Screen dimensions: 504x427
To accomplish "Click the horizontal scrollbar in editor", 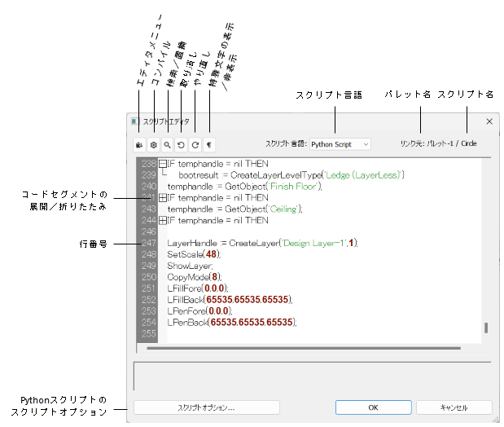I will (309, 349).
